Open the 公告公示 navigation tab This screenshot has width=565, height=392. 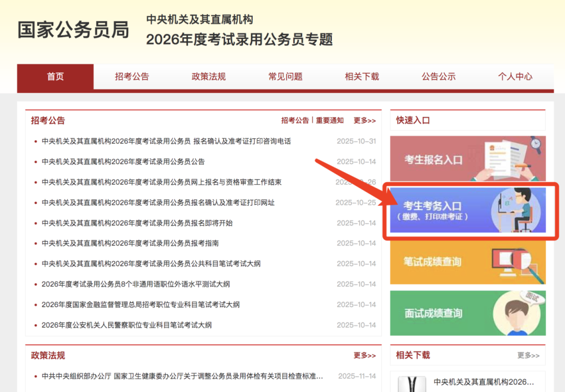click(x=438, y=76)
